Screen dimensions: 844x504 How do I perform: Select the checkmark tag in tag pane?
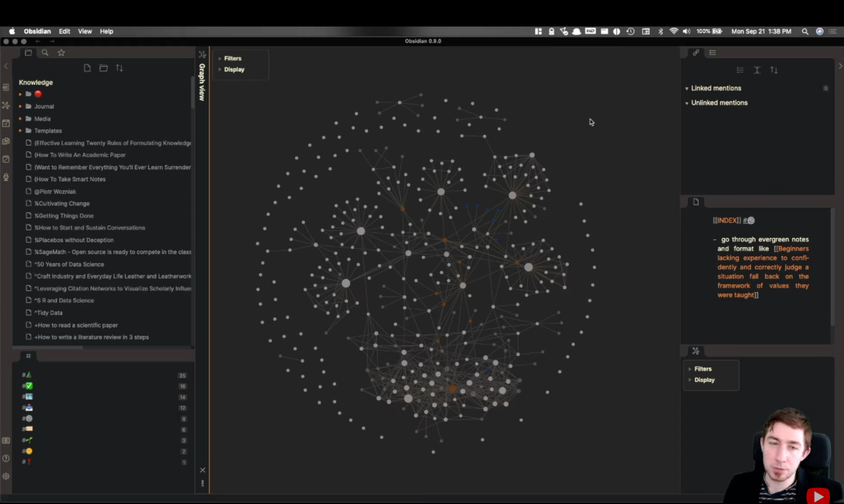[x=27, y=386]
